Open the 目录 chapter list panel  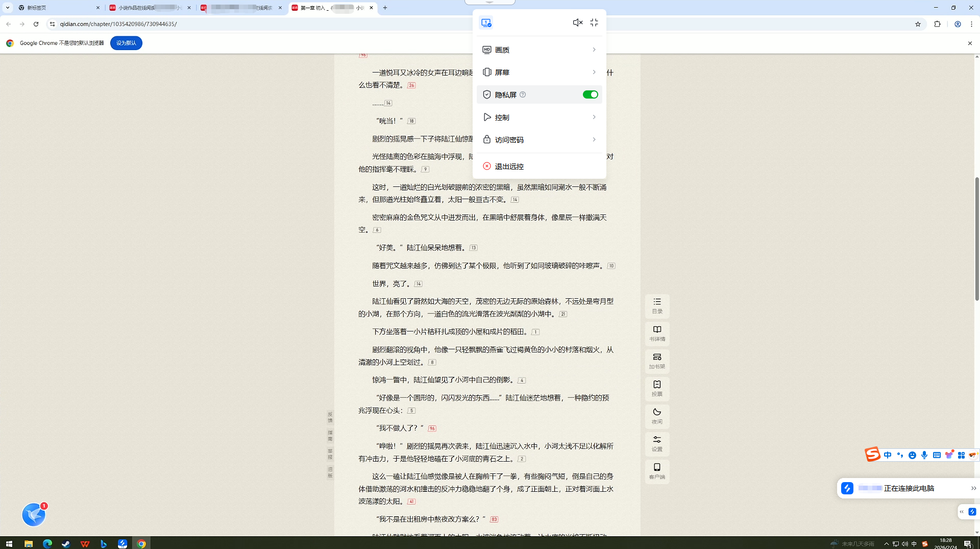pos(657,305)
